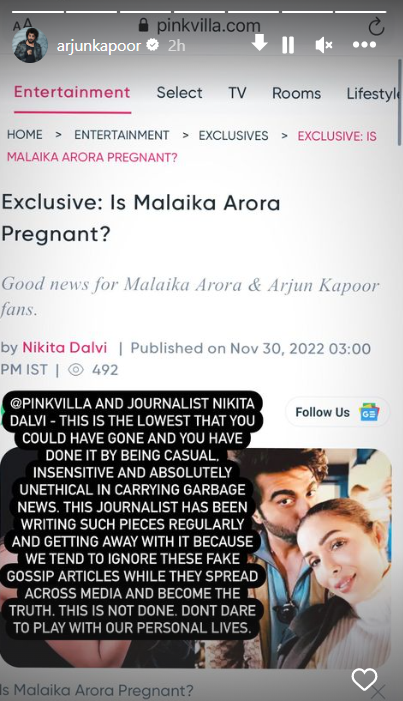Open the AA text size control
This screenshot has height=701, width=403.
click(22, 23)
